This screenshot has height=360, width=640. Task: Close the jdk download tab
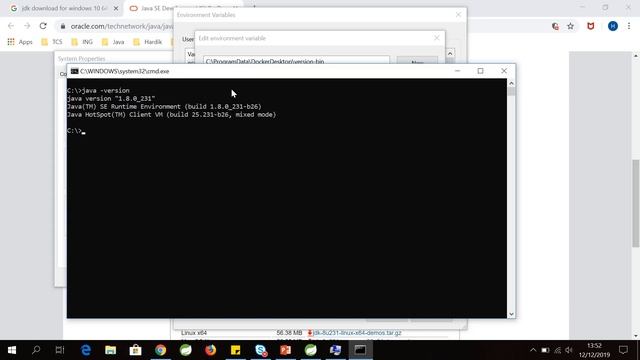coord(116,8)
